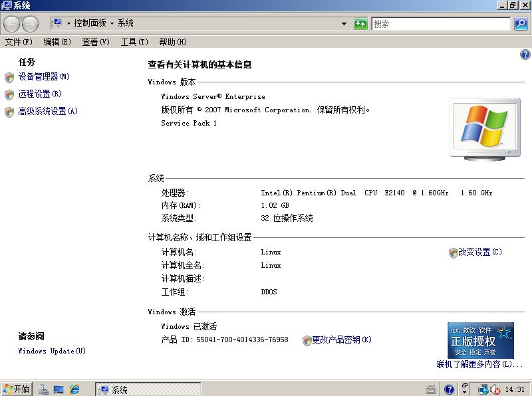Click 改变设置(C) link
Image resolution: width=532 pixels, height=396 pixels.
(479, 252)
